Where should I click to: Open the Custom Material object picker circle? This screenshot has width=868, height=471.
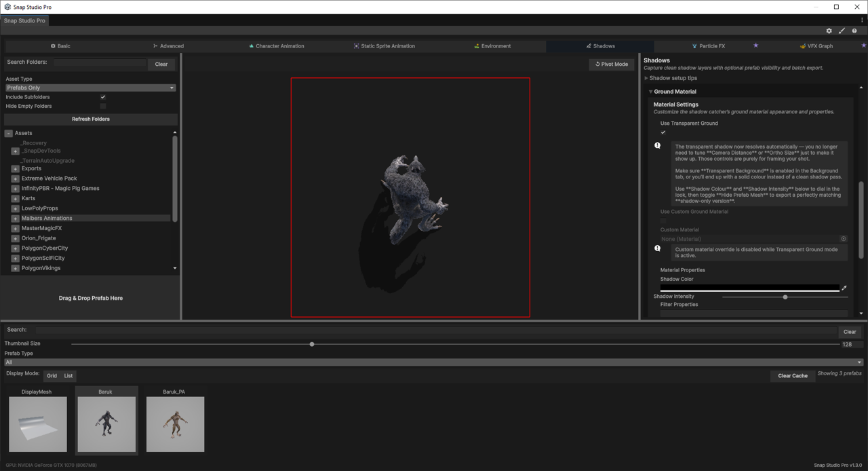click(844, 239)
